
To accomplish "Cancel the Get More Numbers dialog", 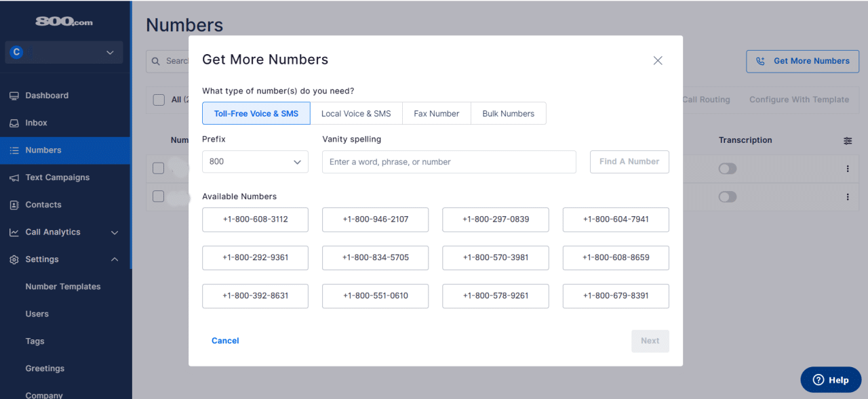I will click(x=224, y=340).
